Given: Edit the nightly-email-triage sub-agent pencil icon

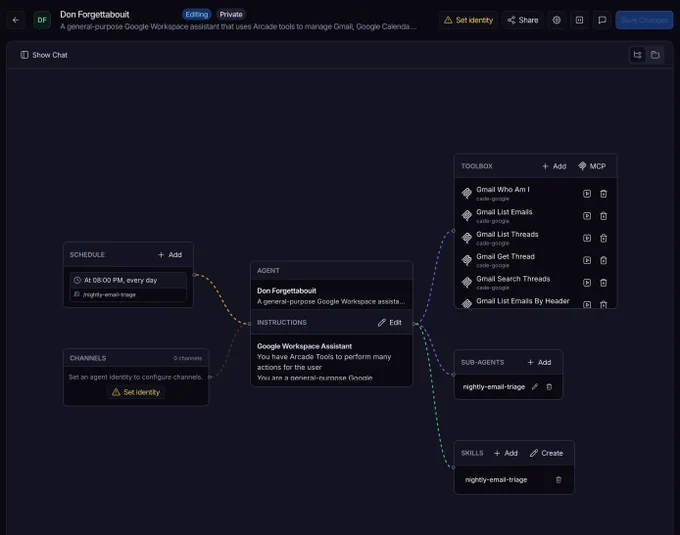Looking at the screenshot, I should click(535, 386).
